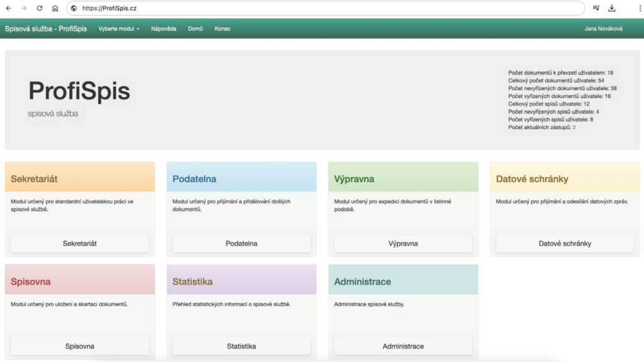Viewport: 644px width, 362px height.
Task: Click the purple Statistika card heading
Action: click(x=192, y=282)
